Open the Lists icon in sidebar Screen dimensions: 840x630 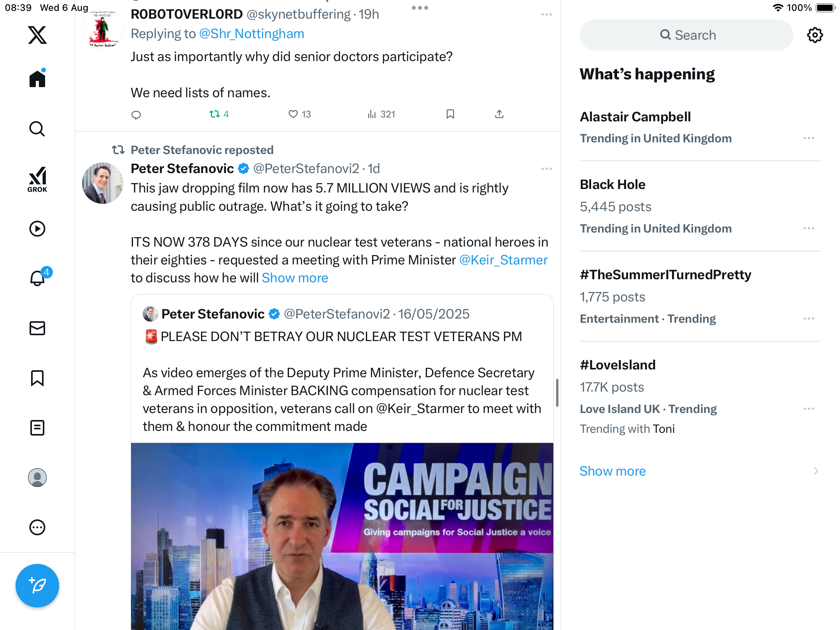pyautogui.click(x=37, y=428)
